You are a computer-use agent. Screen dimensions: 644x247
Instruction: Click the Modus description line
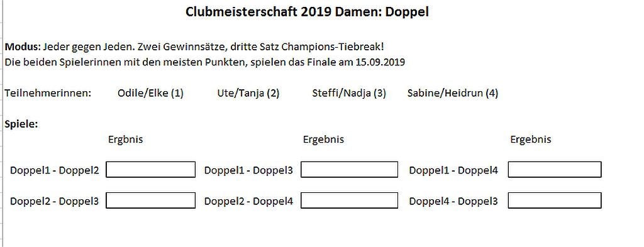point(195,47)
